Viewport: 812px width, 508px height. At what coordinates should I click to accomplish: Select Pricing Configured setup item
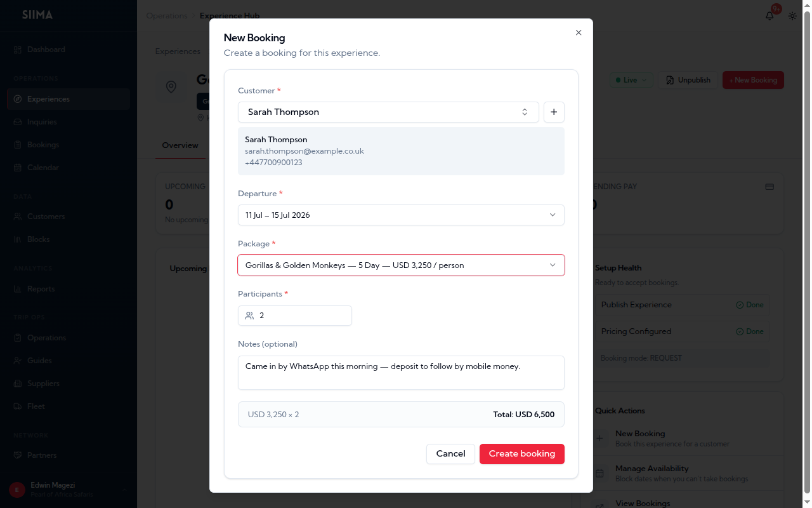tap(683, 331)
